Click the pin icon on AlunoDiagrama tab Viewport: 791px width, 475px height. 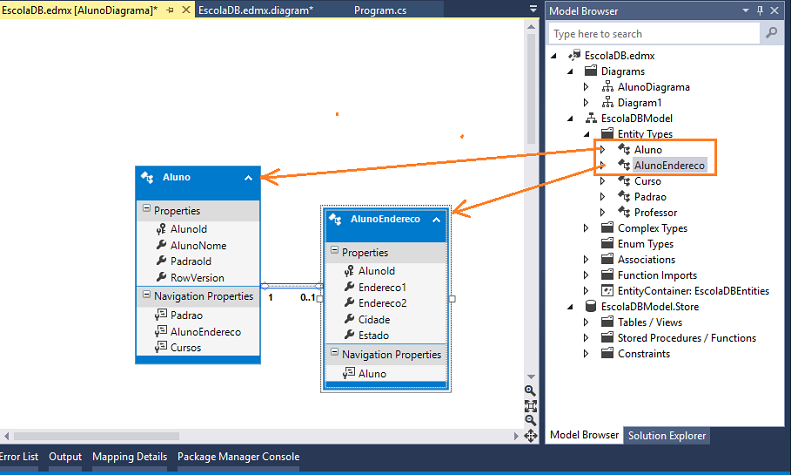point(170,10)
